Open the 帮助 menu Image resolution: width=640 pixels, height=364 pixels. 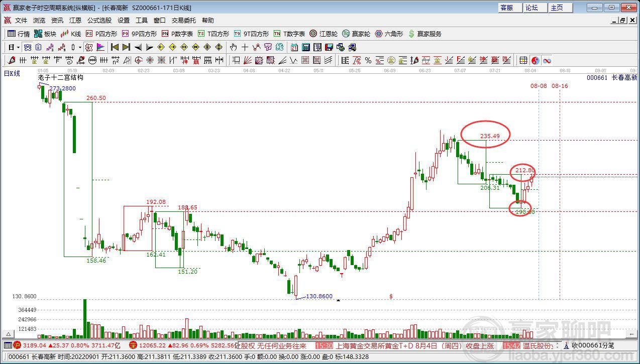coord(208,21)
